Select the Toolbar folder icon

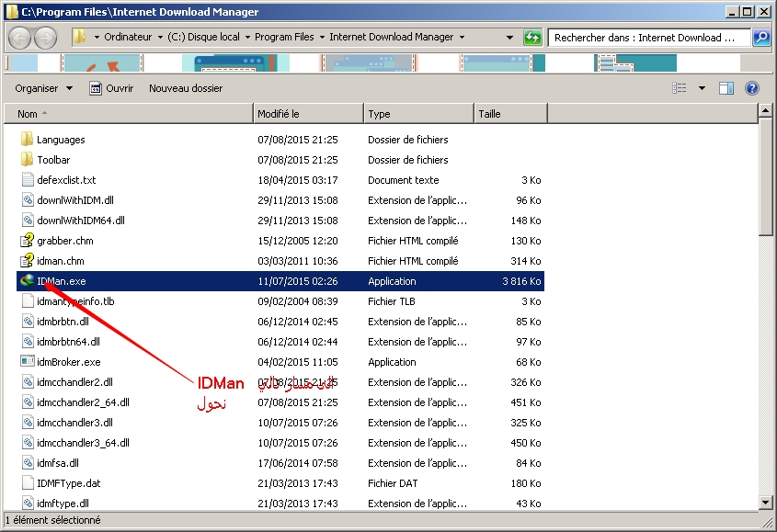pyautogui.click(x=28, y=160)
